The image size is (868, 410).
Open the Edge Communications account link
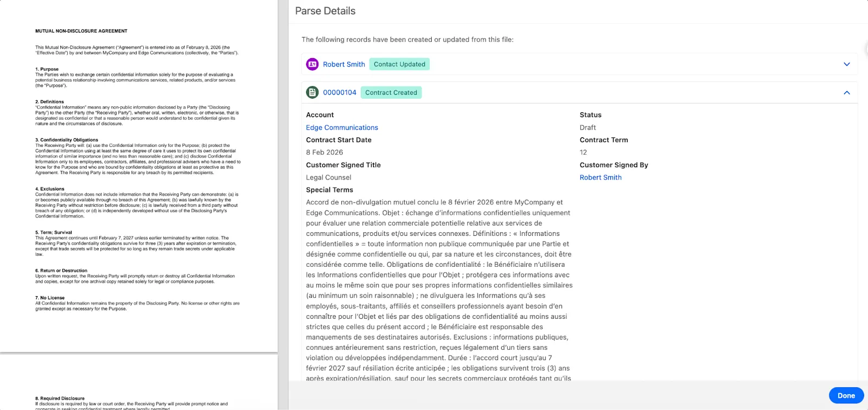click(342, 127)
